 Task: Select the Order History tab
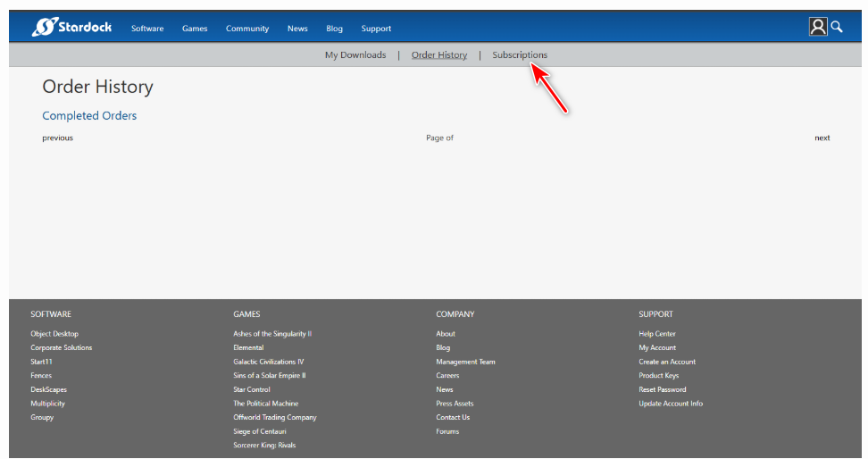(438, 55)
